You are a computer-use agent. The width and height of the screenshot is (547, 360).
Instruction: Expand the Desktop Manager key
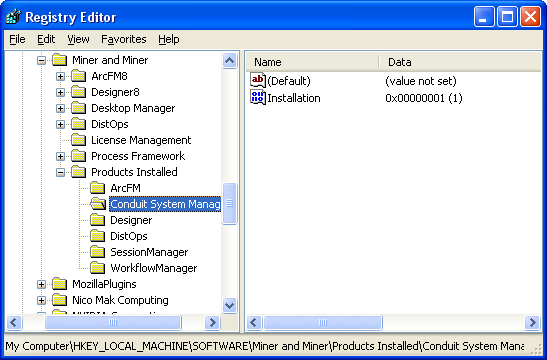(x=61, y=108)
